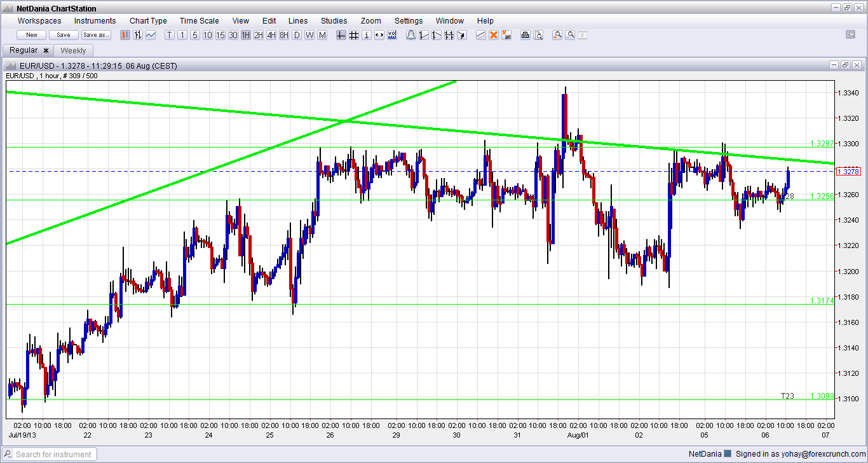Open the Instruments menu
Image resolution: width=868 pixels, height=463 pixels.
(x=95, y=21)
